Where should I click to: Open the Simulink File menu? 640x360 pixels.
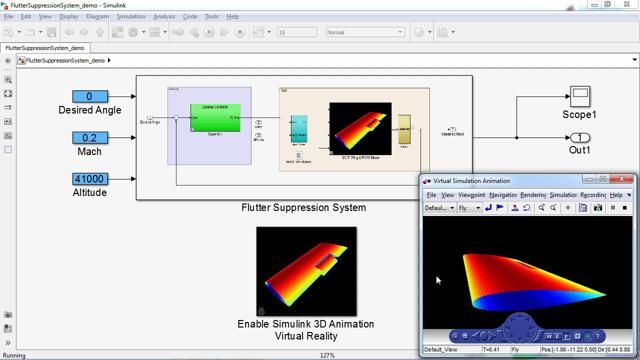pyautogui.click(x=9, y=17)
